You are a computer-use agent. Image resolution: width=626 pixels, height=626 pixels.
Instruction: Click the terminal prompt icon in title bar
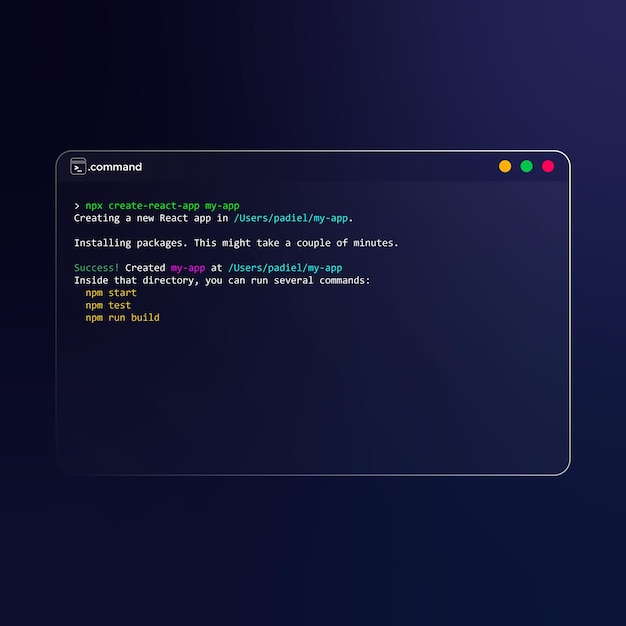[x=78, y=166]
